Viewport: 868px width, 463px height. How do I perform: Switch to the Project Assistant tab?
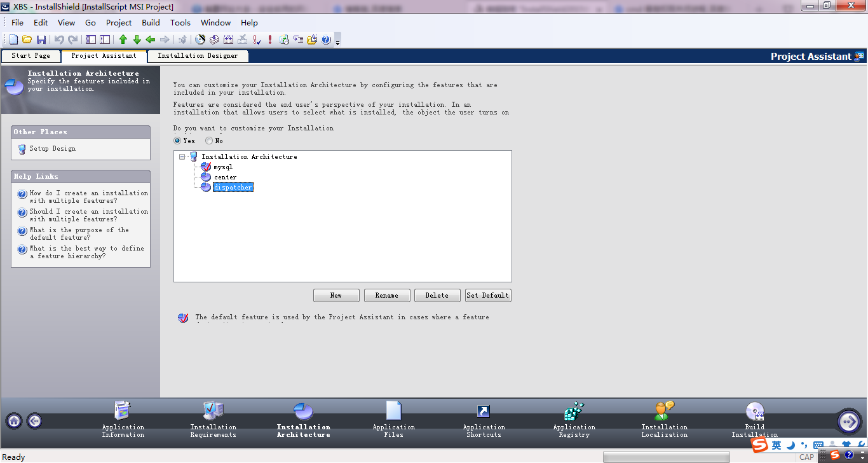(x=104, y=56)
